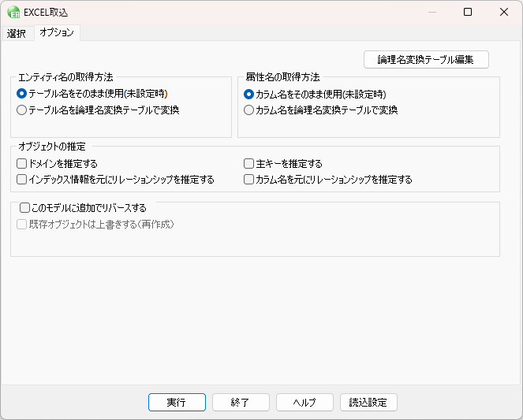
Task: Switch to the 選択 tab
Action: [x=17, y=33]
